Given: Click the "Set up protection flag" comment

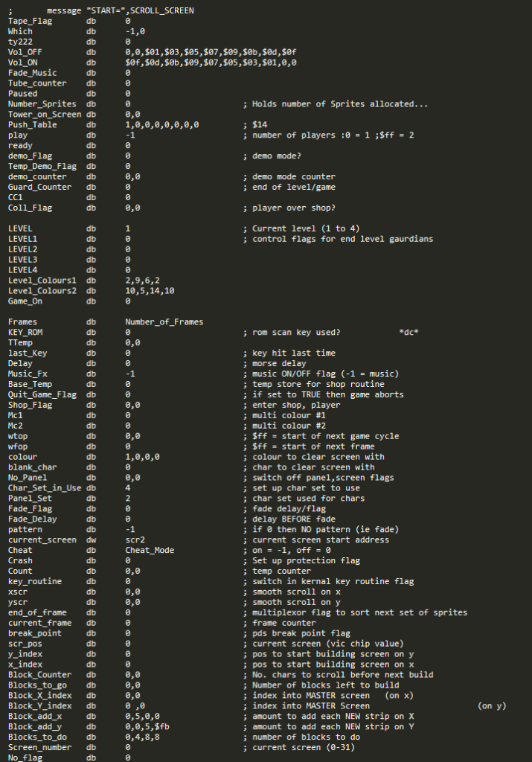Looking at the screenshot, I should [303, 560].
